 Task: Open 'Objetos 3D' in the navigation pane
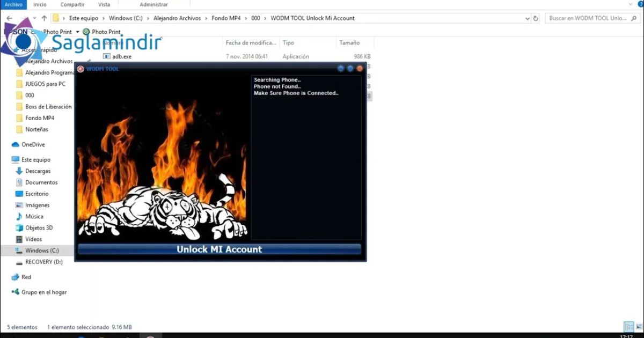(x=39, y=228)
